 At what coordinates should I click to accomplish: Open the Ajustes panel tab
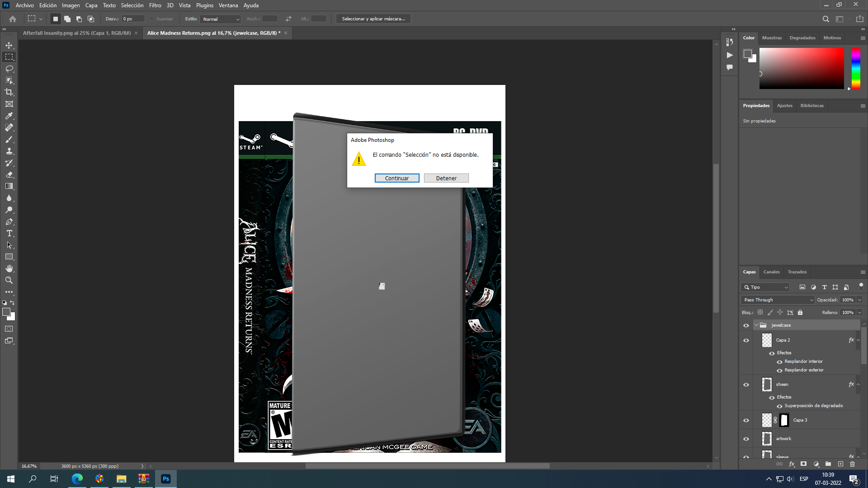785,106
